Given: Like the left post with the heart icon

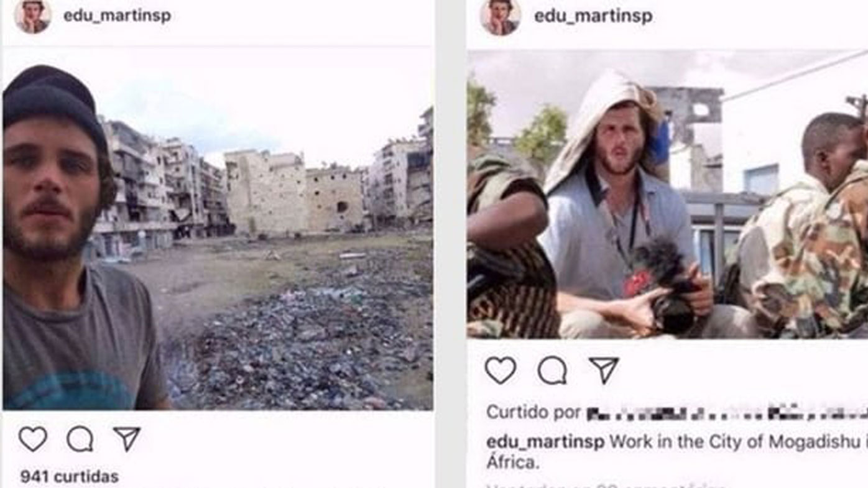Looking at the screenshot, I should (x=32, y=439).
